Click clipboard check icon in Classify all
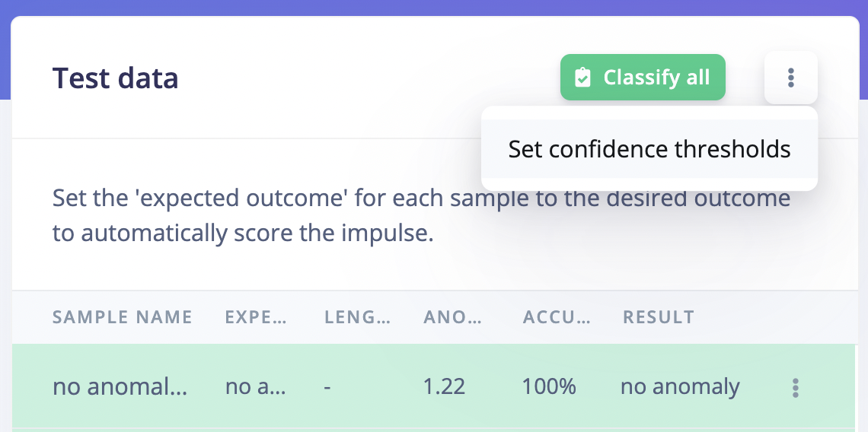The height and width of the screenshot is (432, 868). 582,78
